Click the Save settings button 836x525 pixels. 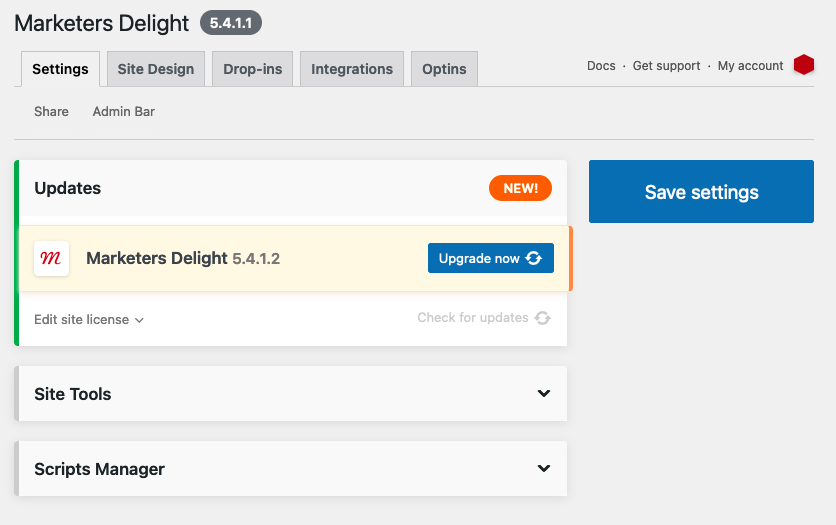coord(701,191)
